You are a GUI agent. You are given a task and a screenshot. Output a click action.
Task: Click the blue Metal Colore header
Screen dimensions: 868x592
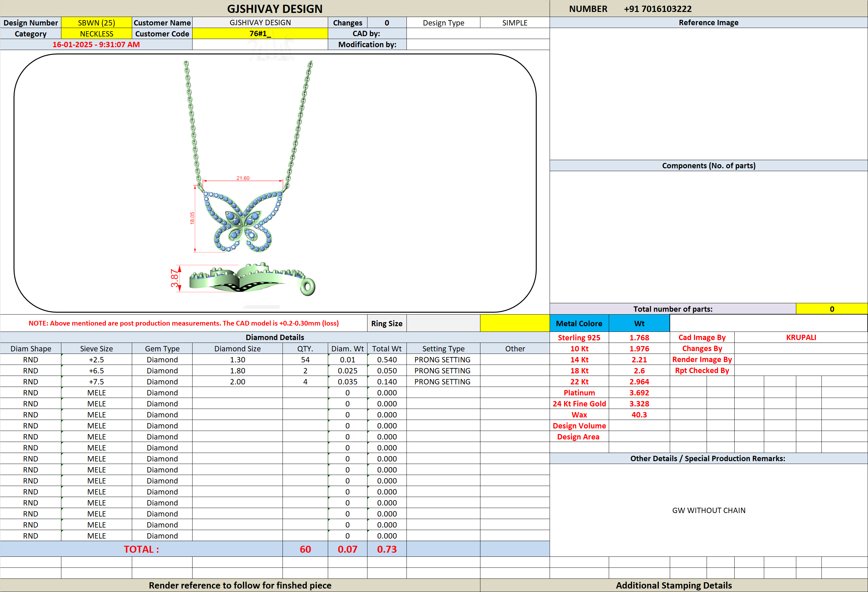(579, 323)
